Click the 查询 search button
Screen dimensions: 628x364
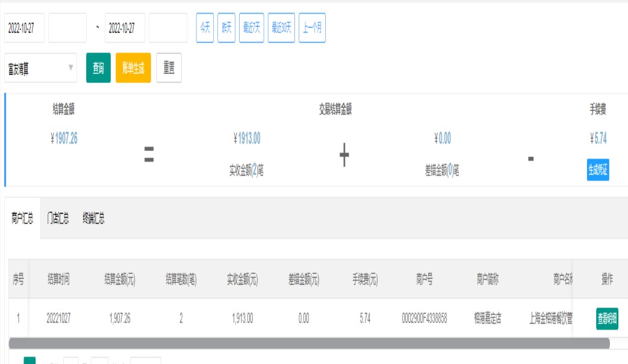pyautogui.click(x=98, y=69)
